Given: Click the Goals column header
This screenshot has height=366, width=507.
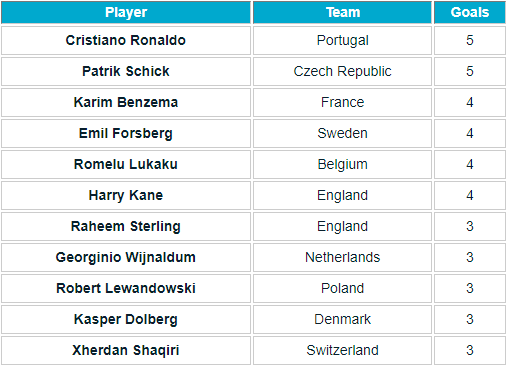Looking at the screenshot, I should tap(470, 12).
